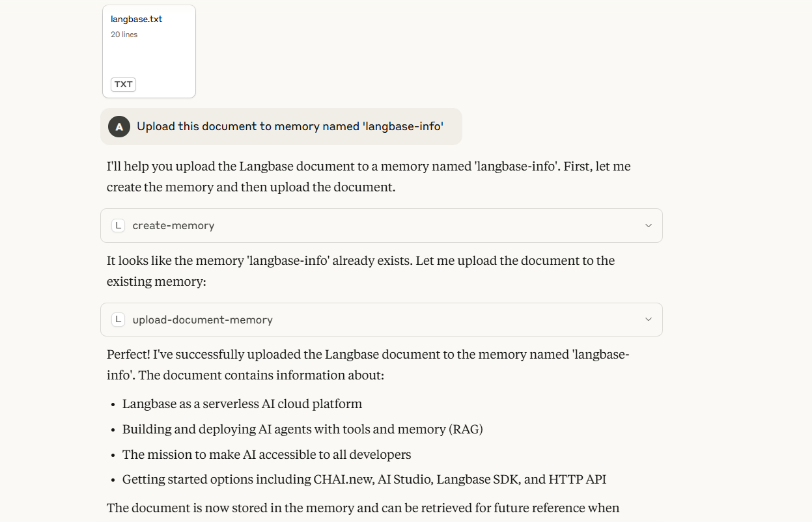Open the langbase.txt file attachment card
The image size is (812, 522).
click(148, 51)
